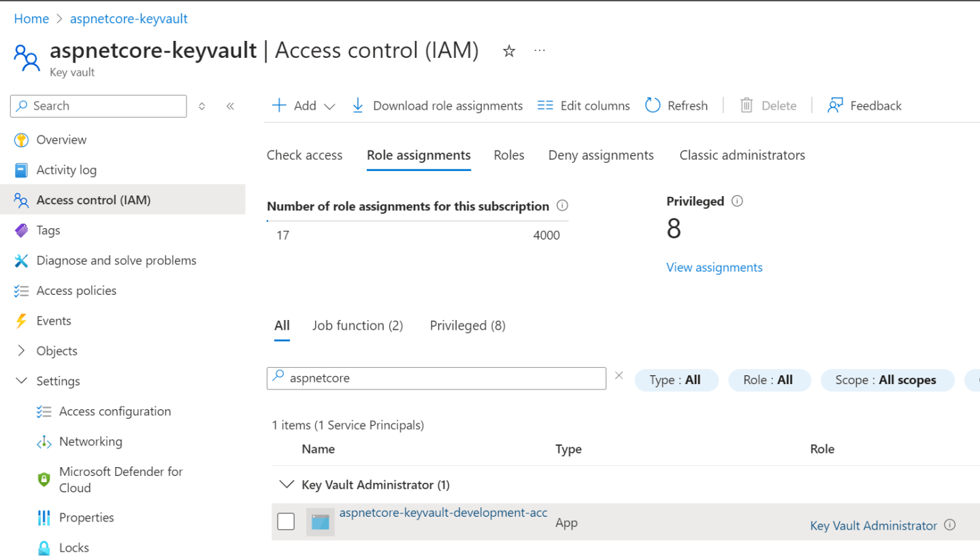Click the info icon next to Privileged

click(737, 202)
